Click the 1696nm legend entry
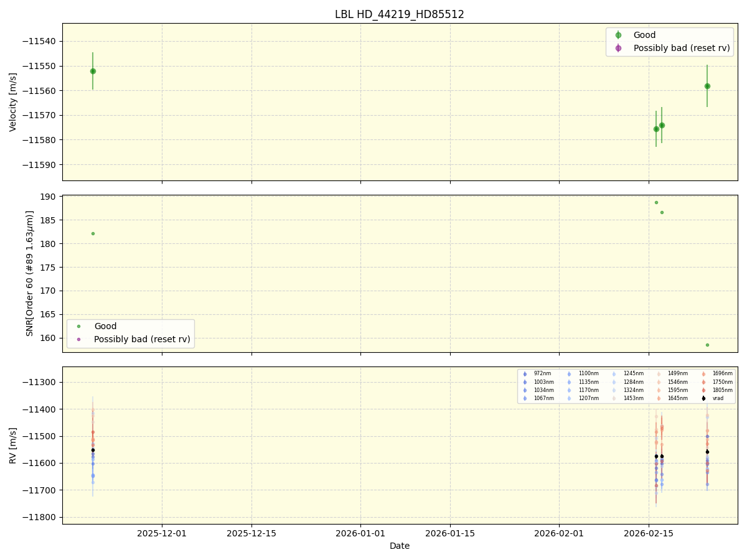The width and height of the screenshot is (747, 560). [723, 374]
